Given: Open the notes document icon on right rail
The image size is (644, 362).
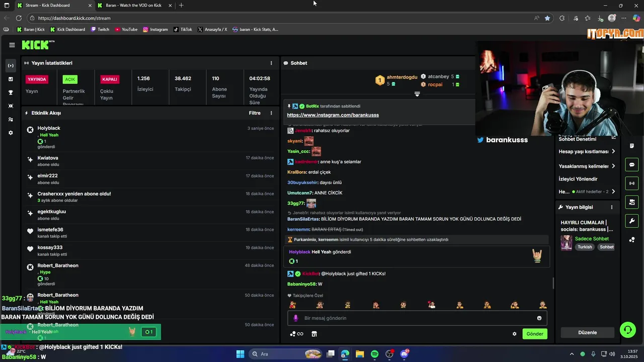Looking at the screenshot, I should pyautogui.click(x=632, y=146).
